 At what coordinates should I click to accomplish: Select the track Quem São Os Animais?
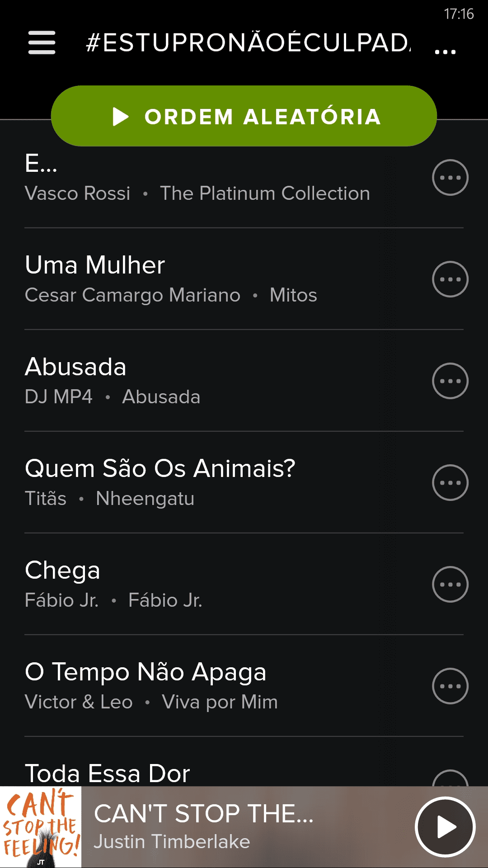point(181,482)
